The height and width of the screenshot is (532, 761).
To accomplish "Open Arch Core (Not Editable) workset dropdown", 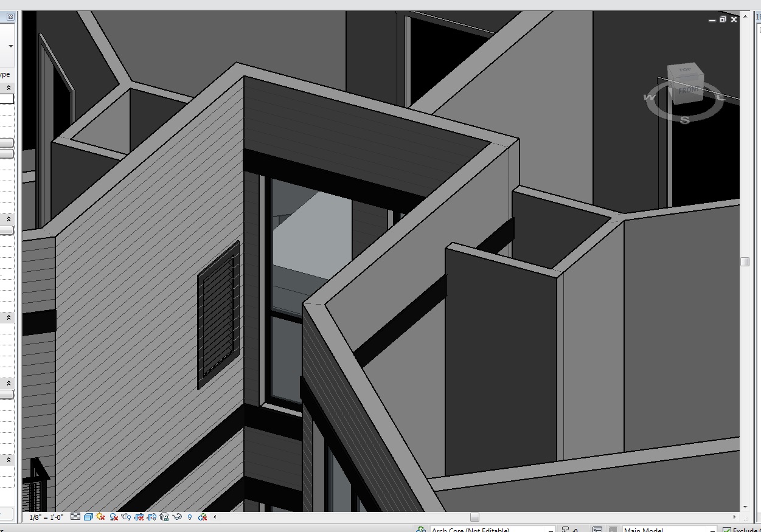I will coord(492,529).
